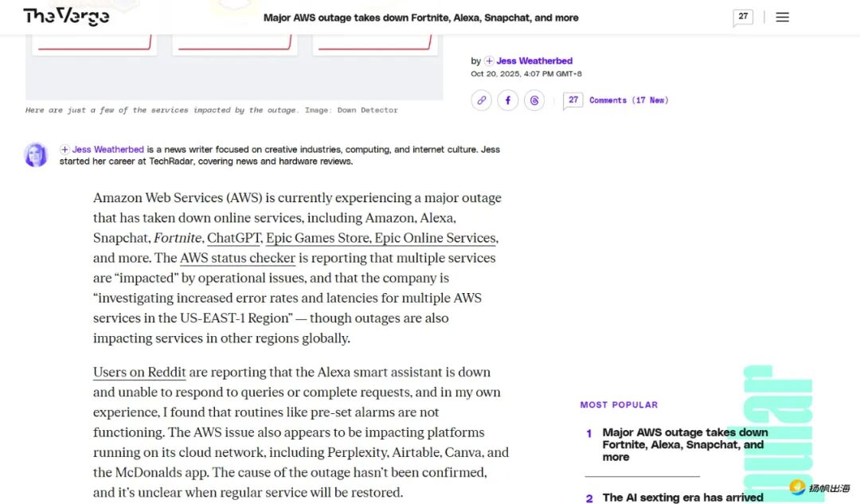This screenshot has width=860, height=504.
Task: Follow Jess Weatherbed via plus icon in byline
Action: [489, 61]
